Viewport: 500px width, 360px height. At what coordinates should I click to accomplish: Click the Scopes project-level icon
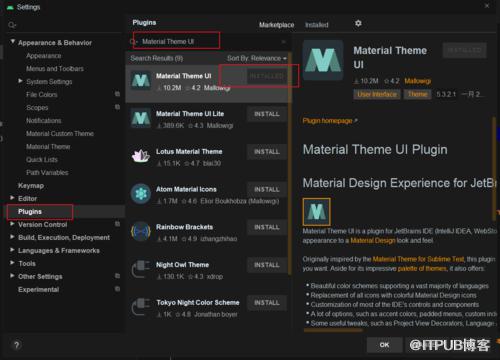tap(117, 107)
